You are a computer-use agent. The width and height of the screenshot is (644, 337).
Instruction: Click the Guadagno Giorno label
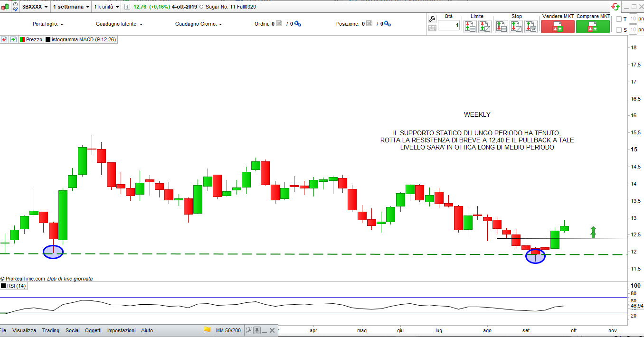pos(196,24)
